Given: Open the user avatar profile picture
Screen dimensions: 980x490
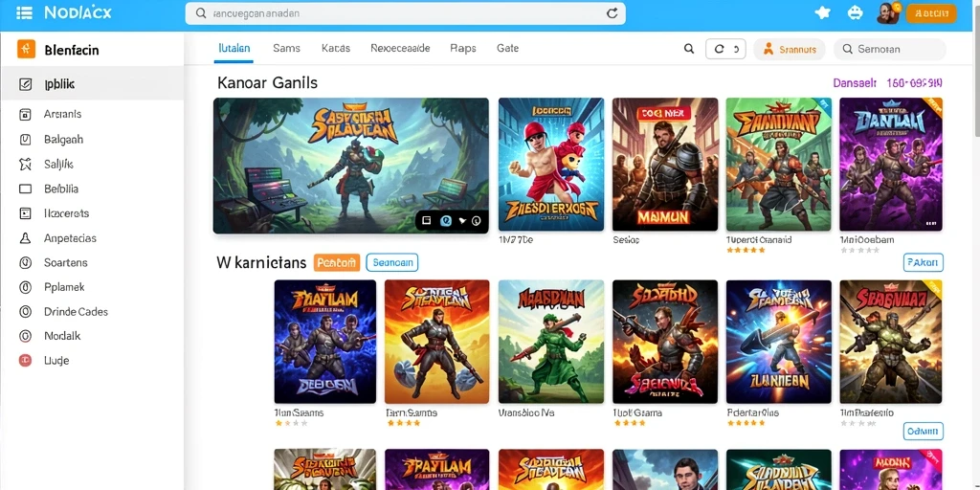Looking at the screenshot, I should click(x=887, y=12).
